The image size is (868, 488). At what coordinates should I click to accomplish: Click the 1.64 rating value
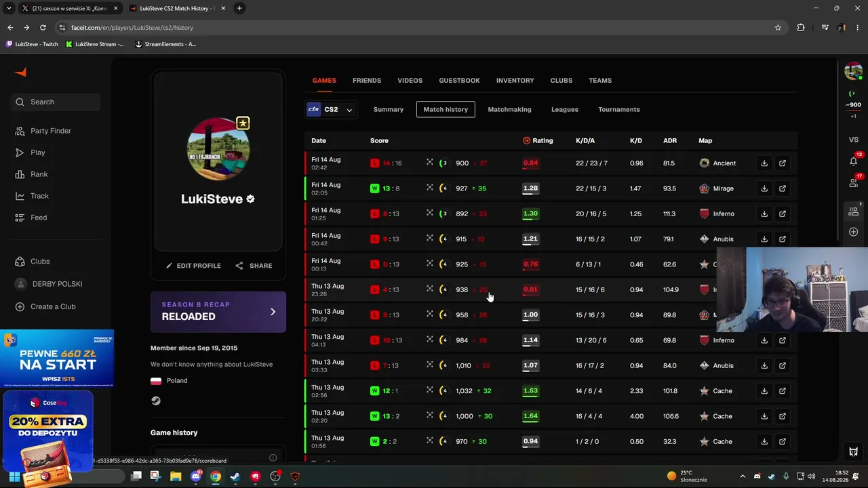530,416
